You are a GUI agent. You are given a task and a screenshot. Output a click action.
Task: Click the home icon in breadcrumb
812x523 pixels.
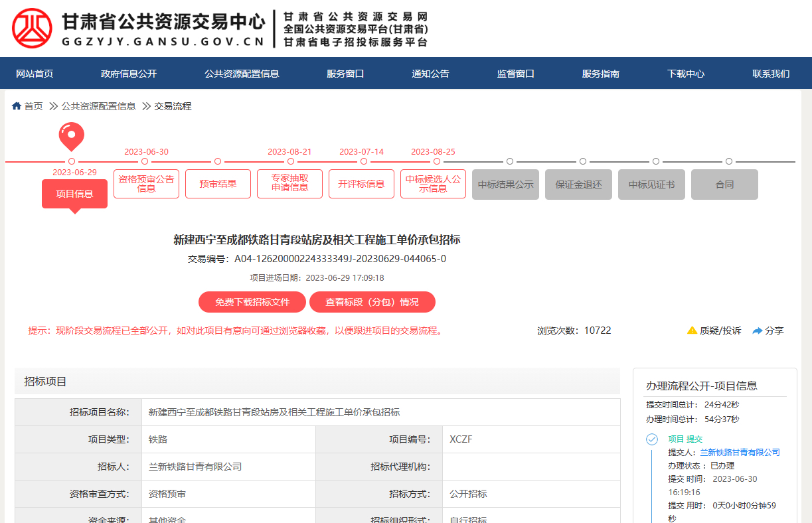pyautogui.click(x=17, y=106)
